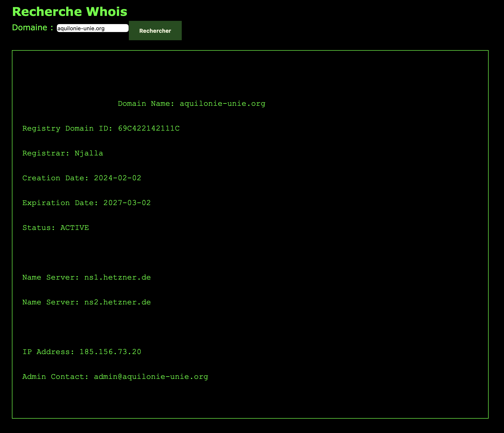Click the Rechercher button

(x=155, y=31)
